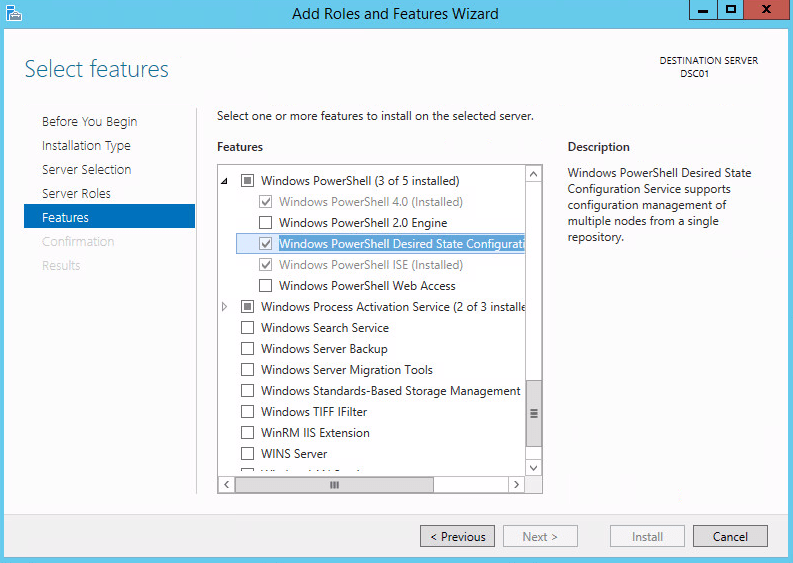Click the Previous button
The width and height of the screenshot is (793, 563).
click(457, 536)
